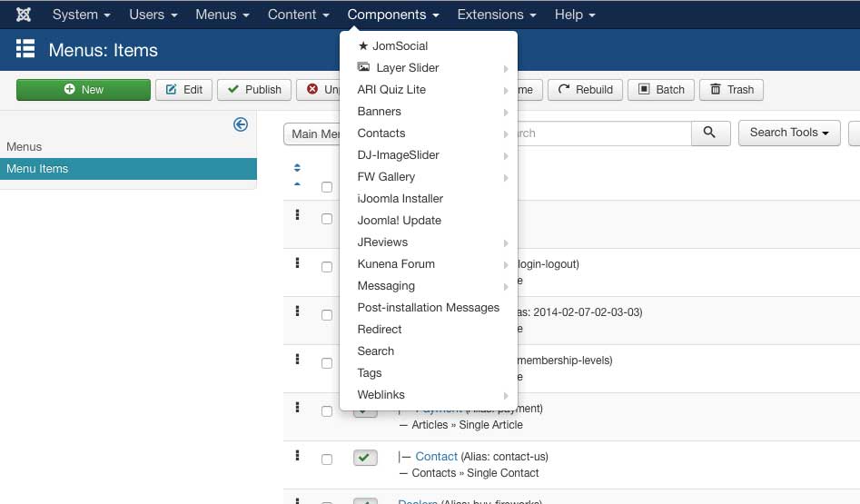
Task: Open the Extensions dropdown menu
Action: [x=496, y=15]
